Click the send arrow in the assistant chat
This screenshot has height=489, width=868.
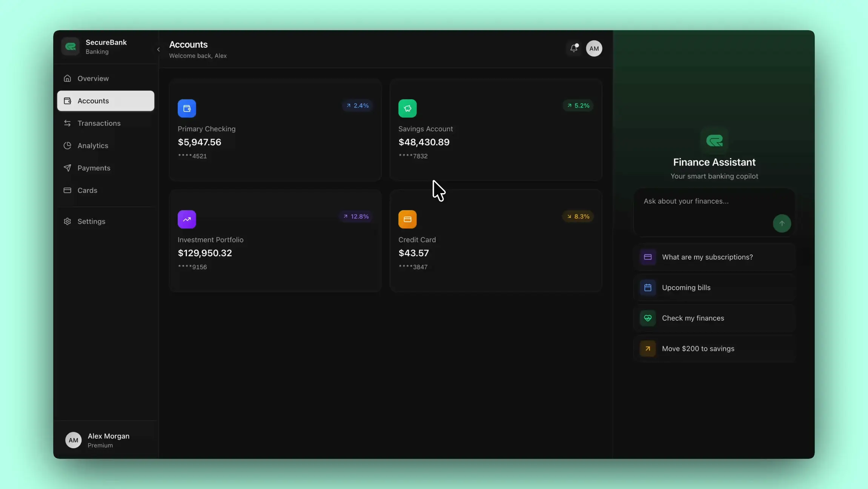782,223
